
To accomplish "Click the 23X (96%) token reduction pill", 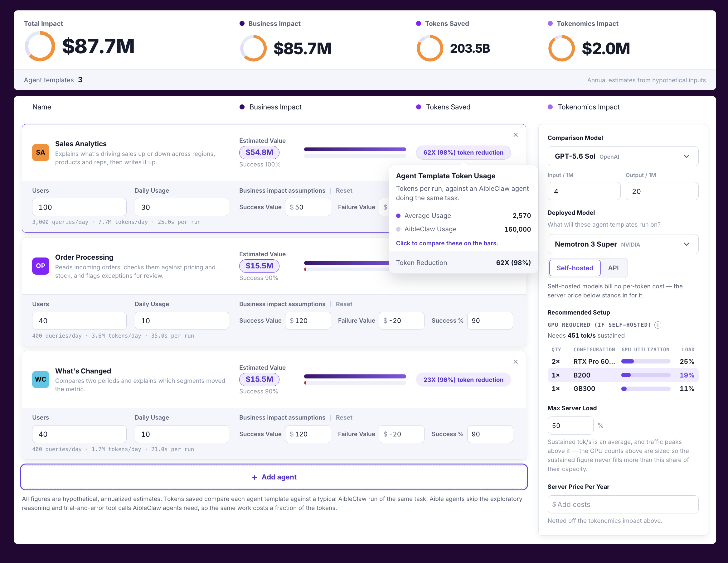I will (463, 380).
